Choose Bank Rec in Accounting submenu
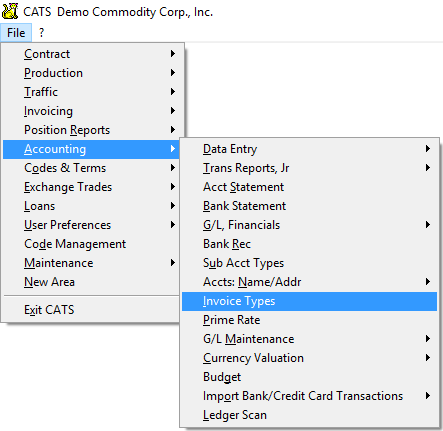The height and width of the screenshot is (431, 443). [309, 244]
